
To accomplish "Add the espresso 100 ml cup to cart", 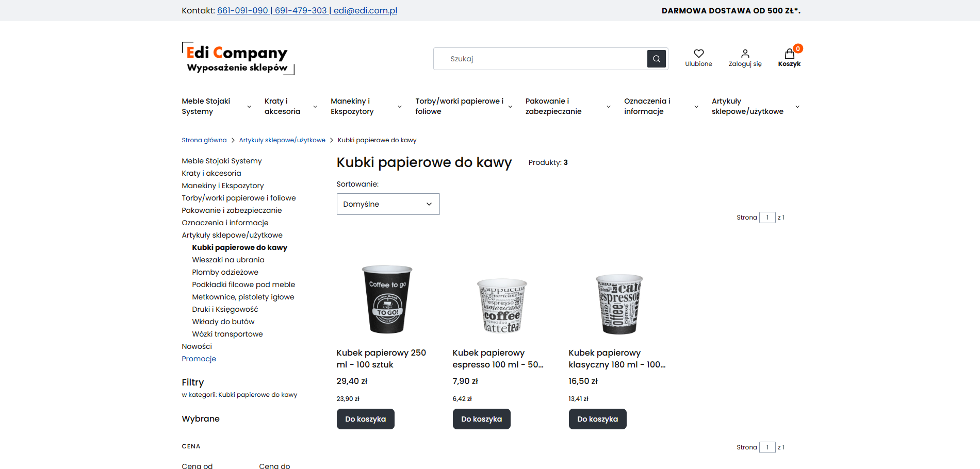I will 481,419.
